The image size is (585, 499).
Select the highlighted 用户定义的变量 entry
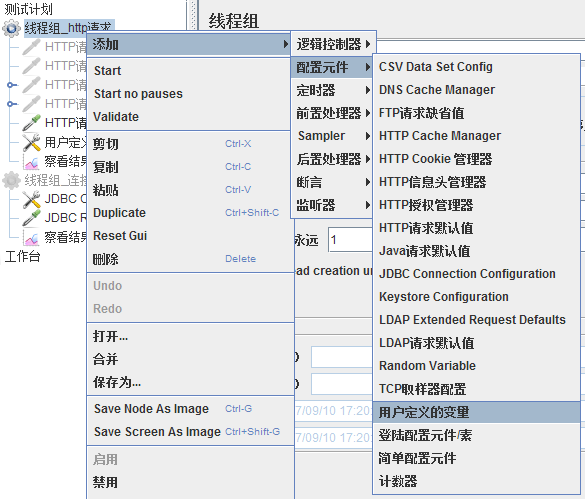[x=476, y=412]
